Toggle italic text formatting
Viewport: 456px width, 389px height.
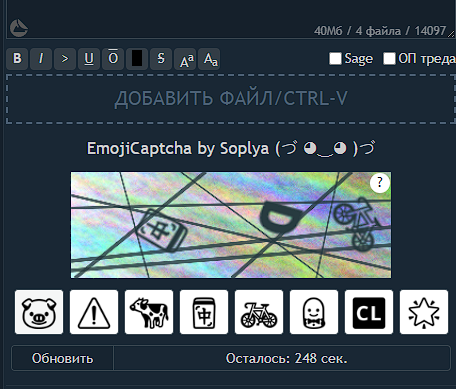[41, 59]
